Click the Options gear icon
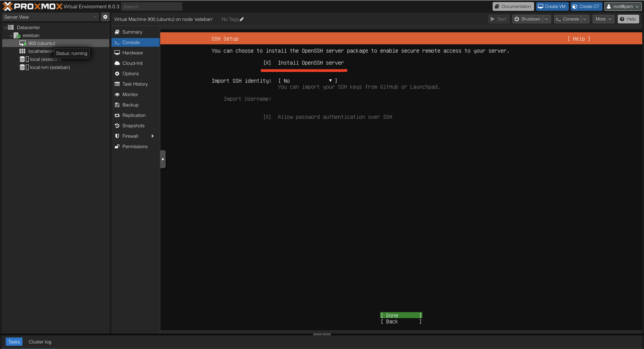 (x=117, y=73)
